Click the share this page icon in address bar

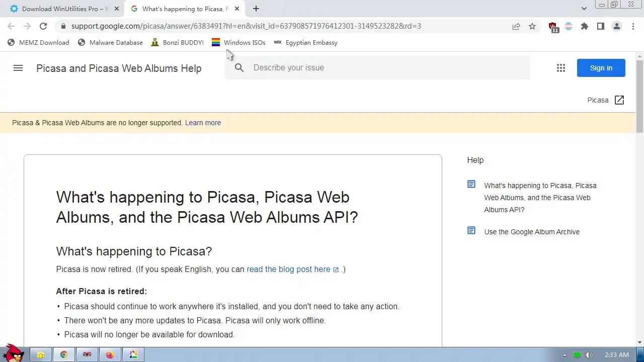[516, 26]
